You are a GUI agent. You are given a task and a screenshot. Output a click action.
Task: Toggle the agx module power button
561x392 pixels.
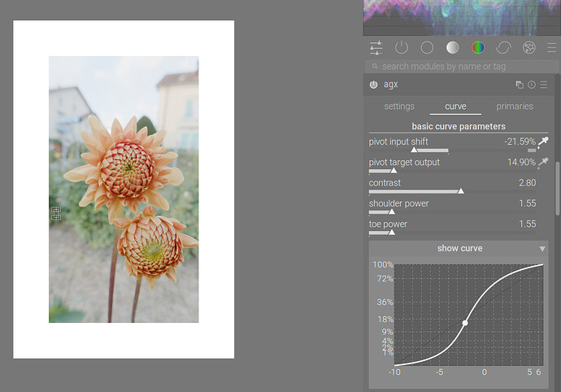point(373,85)
